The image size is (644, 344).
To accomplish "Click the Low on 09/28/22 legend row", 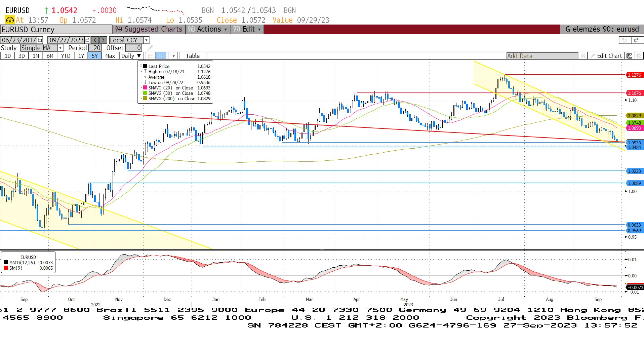I will 177,82.
